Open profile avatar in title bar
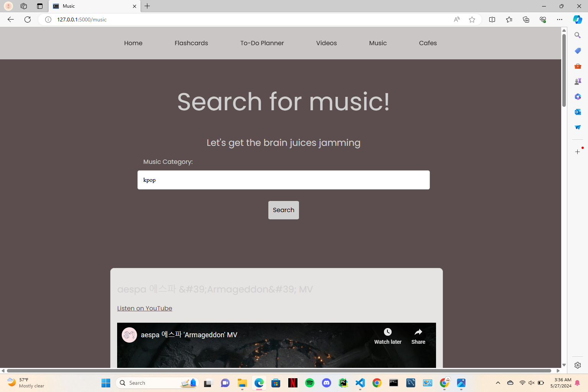This screenshot has width=588, height=392. (8, 6)
